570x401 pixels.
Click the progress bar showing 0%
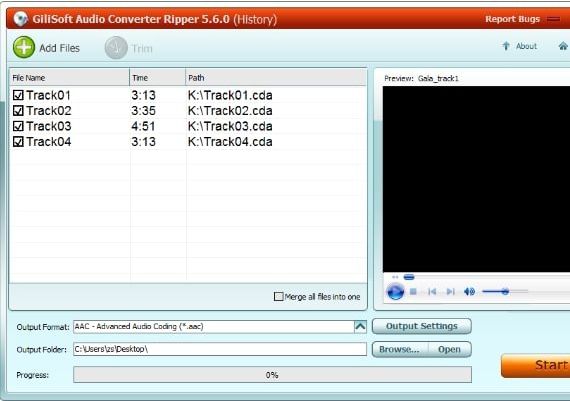point(272,375)
